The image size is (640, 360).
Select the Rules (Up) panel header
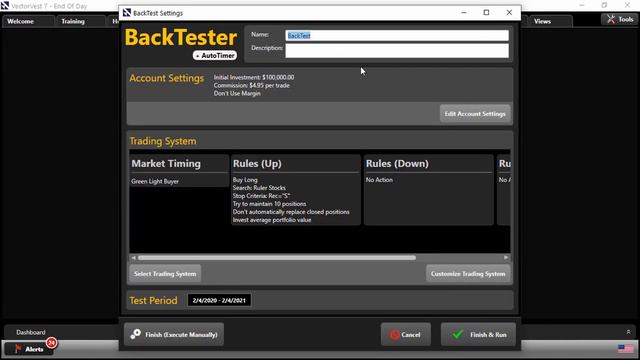(x=257, y=164)
